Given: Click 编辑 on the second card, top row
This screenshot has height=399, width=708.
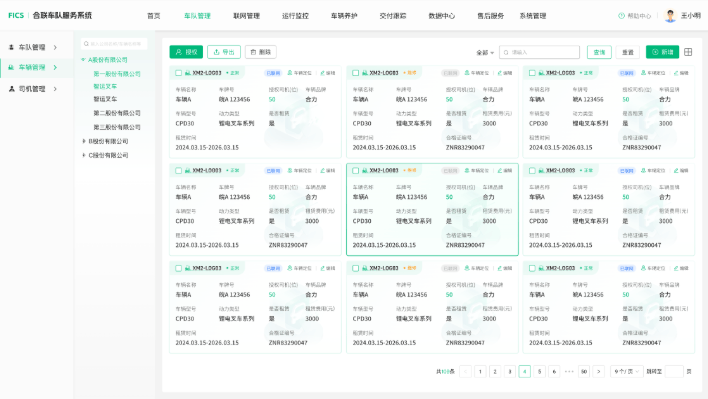Looking at the screenshot, I should click(505, 73).
